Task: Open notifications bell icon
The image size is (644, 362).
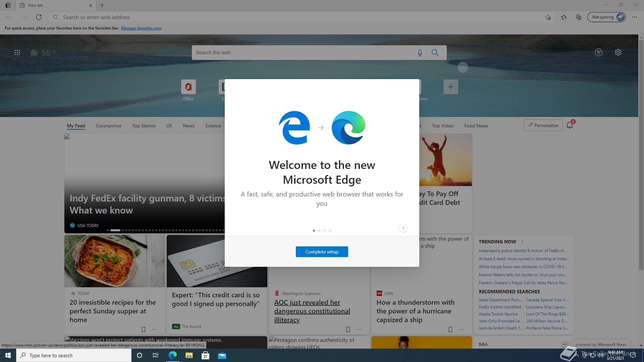Action: [x=570, y=125]
